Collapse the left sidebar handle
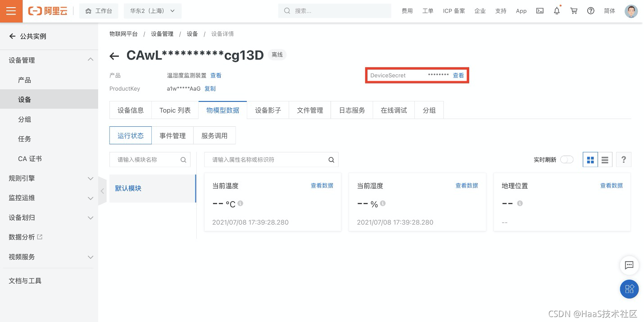Image resolution: width=644 pixels, height=322 pixels. coord(102,191)
